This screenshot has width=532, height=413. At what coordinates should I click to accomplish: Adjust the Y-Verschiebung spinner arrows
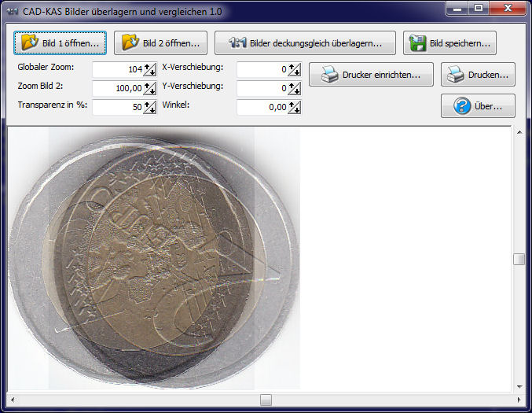click(x=295, y=88)
